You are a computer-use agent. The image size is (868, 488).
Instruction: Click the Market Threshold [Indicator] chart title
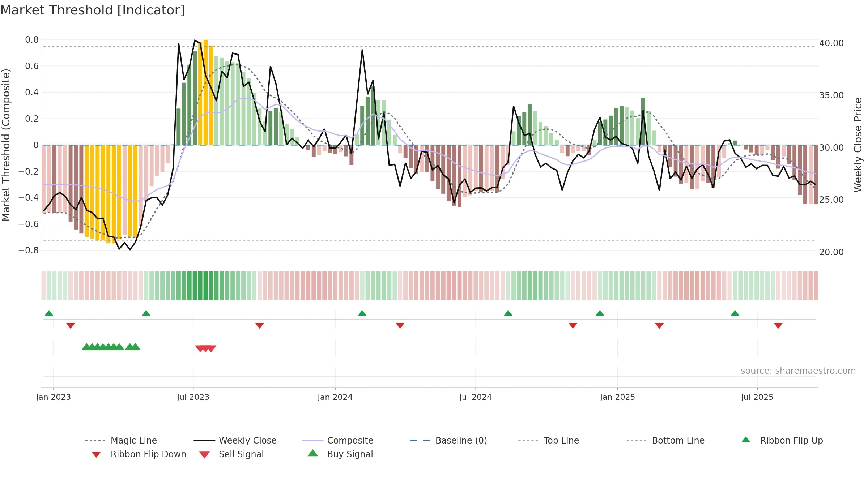click(93, 10)
